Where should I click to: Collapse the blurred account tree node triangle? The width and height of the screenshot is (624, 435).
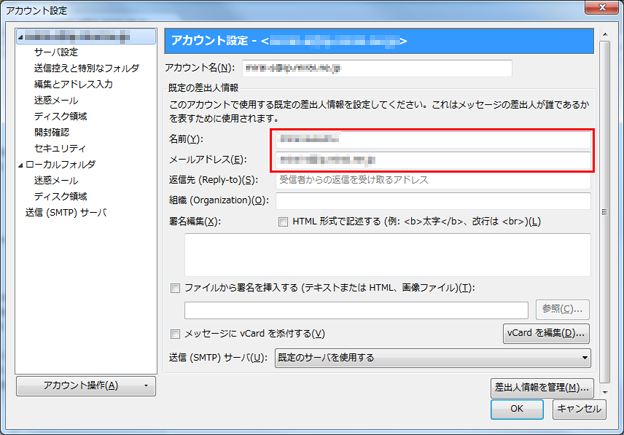[x=21, y=38]
